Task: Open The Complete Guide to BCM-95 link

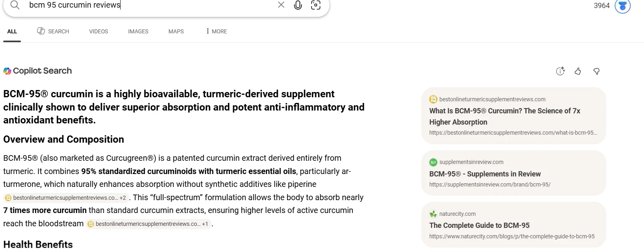Action: point(479,225)
